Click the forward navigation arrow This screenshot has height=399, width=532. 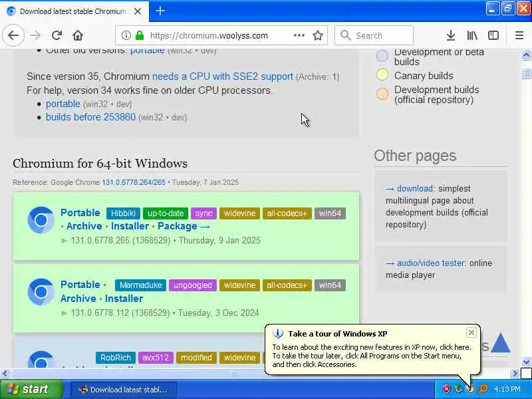[x=35, y=35]
